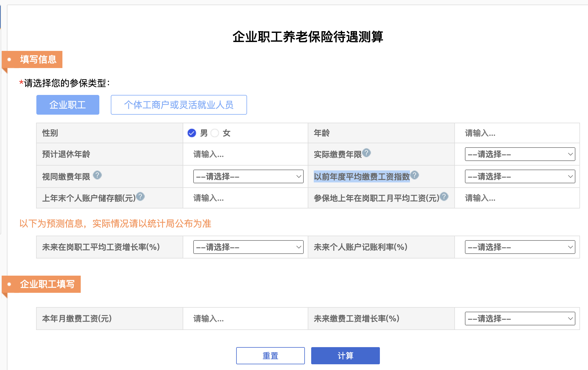The image size is (588, 370).
Task: Click help icon next to 上年末个人账户储存额
Action: coord(140,196)
